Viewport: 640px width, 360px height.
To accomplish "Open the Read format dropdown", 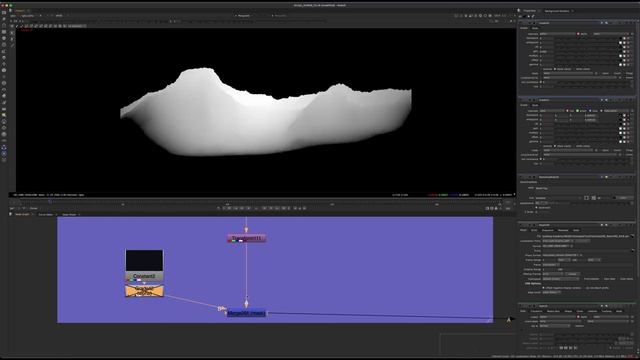I will click(x=557, y=246).
